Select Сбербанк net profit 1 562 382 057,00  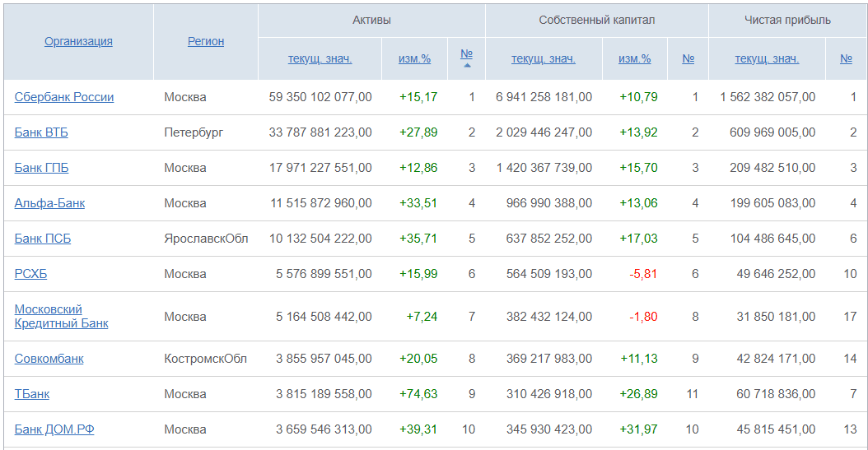[768, 97]
